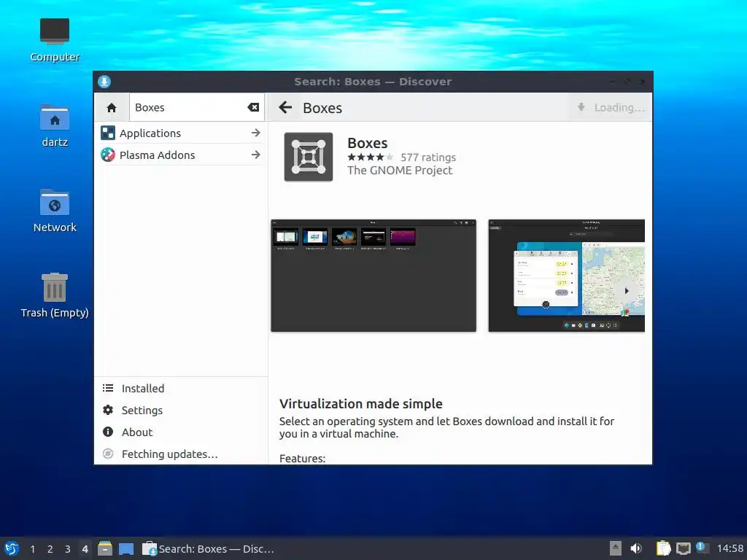The width and height of the screenshot is (747, 560).
Task: Click the back arrow next to Boxes
Action: 285,107
